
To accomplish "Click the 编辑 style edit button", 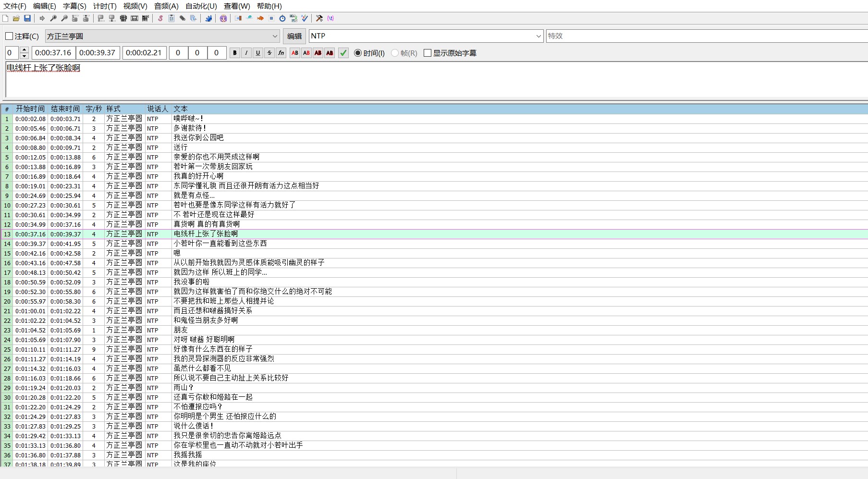I will tap(294, 36).
